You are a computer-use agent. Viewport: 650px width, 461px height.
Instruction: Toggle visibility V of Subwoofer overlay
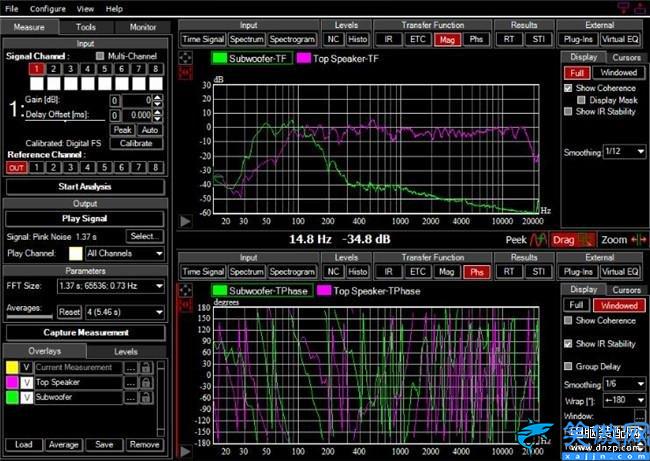point(27,397)
